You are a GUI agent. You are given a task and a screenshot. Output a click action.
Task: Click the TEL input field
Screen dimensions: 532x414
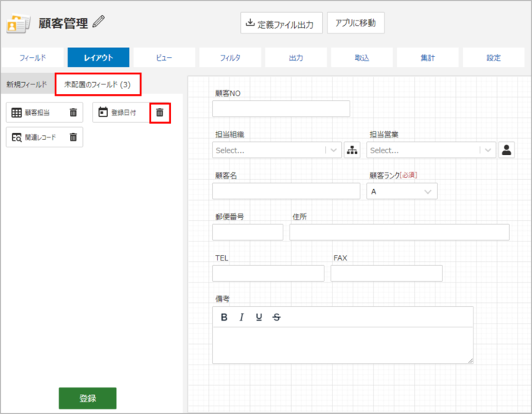pyautogui.click(x=268, y=273)
